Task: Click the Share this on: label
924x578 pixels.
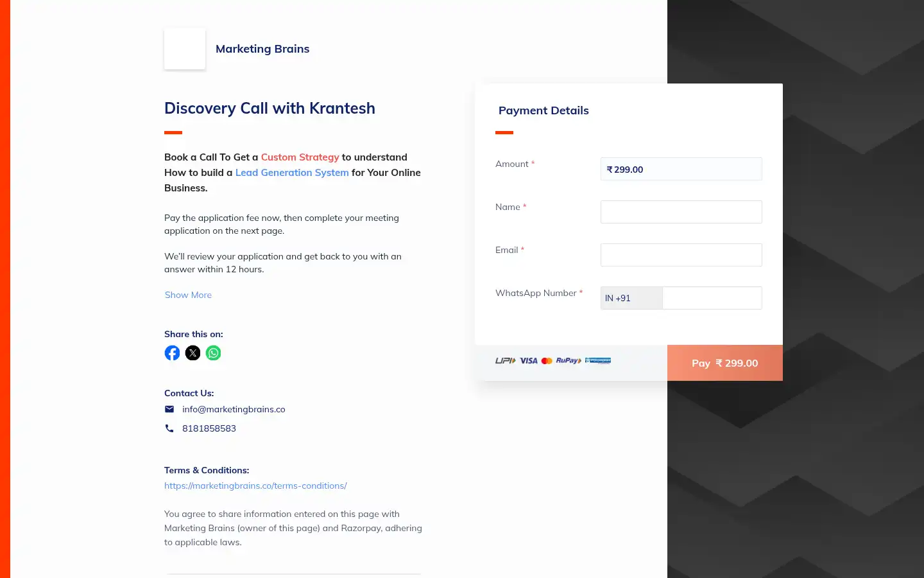Action: [x=194, y=334]
